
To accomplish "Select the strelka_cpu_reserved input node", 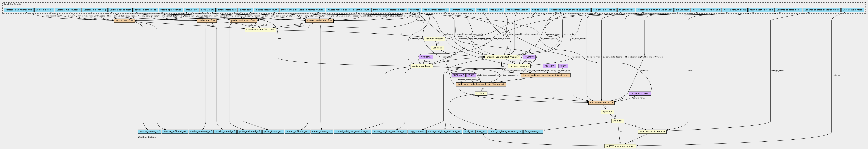I will click(171, 10).
